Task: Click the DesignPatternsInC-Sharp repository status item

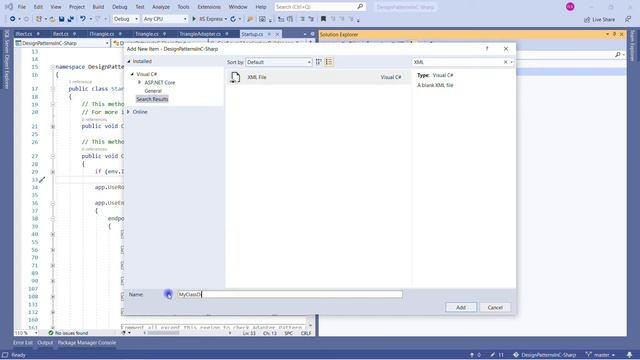Action: click(x=544, y=355)
